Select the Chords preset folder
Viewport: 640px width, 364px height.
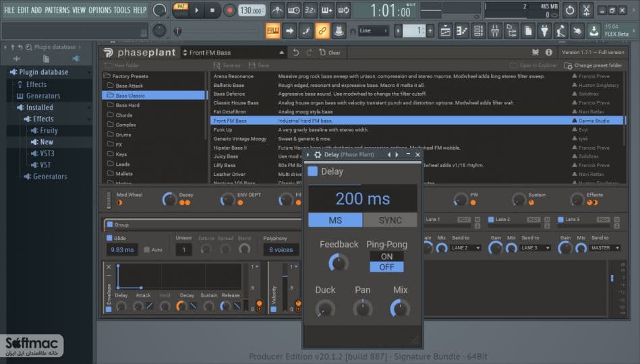(x=123, y=115)
